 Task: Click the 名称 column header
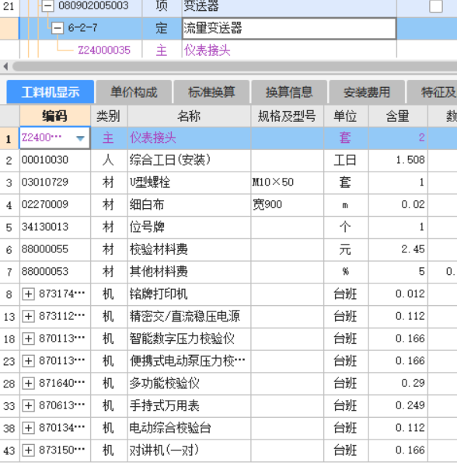[189, 116]
